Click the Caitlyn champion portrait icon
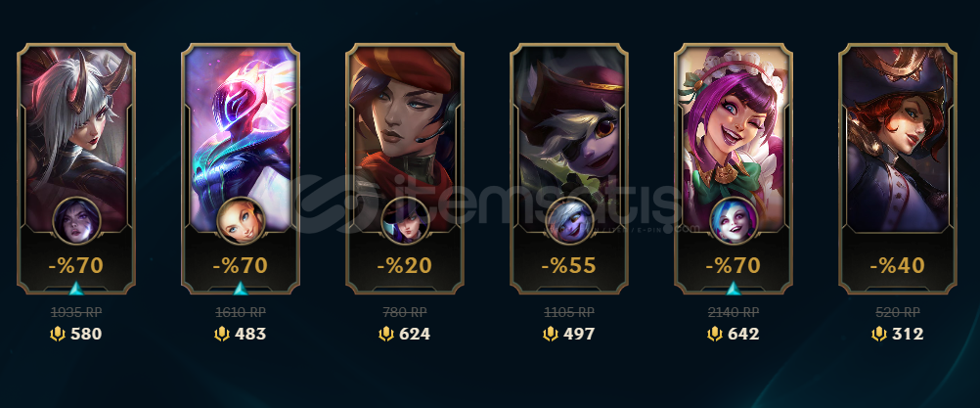Screen dimensions: 980x408 (405, 220)
